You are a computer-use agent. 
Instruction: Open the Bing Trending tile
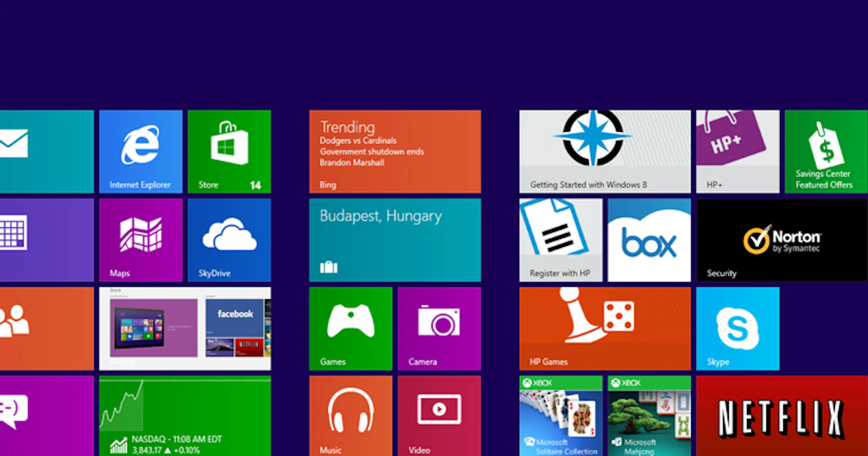[395, 152]
